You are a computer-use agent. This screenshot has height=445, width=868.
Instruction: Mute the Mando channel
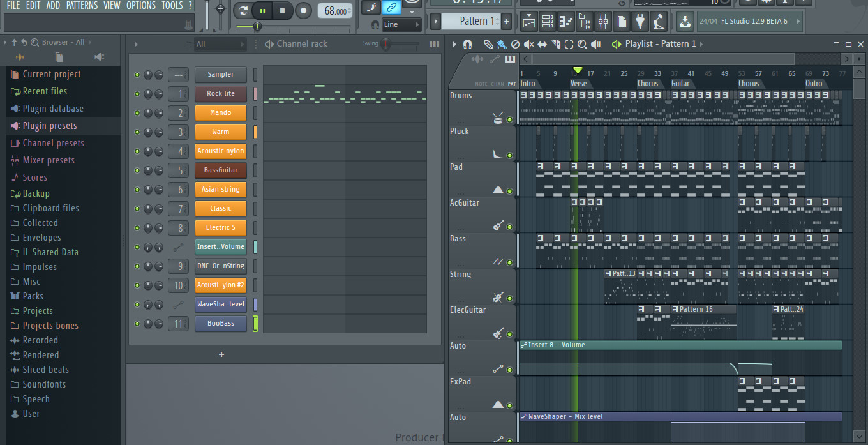pyautogui.click(x=137, y=113)
